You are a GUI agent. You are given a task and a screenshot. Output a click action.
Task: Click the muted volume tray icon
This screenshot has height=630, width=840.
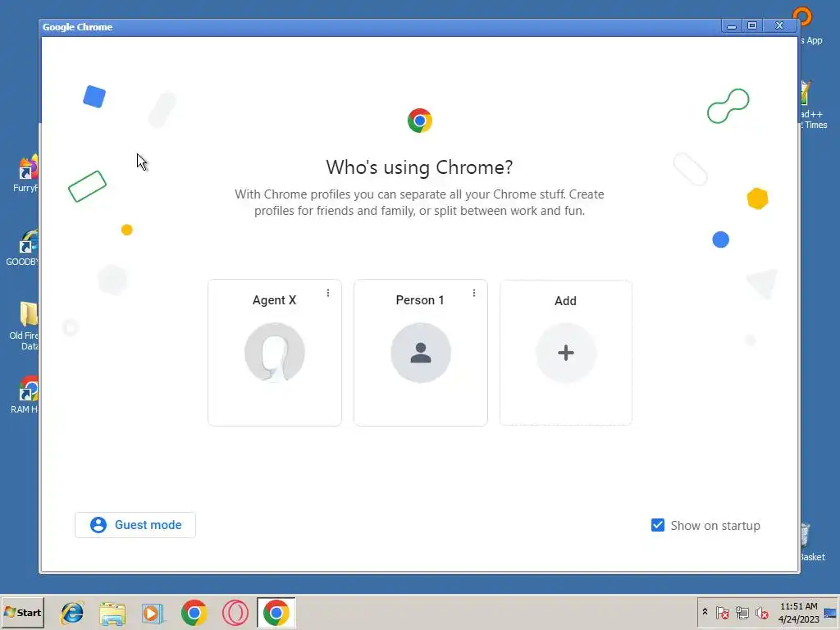(x=761, y=612)
